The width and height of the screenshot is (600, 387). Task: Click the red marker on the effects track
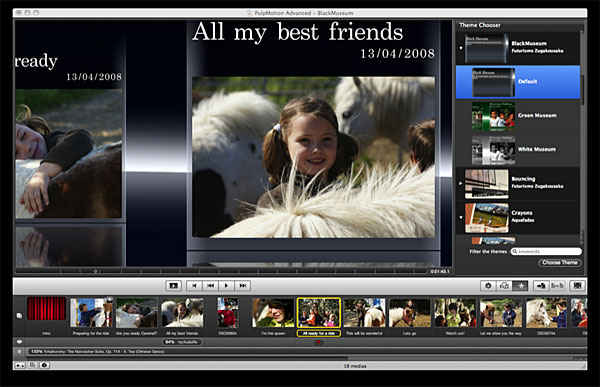pyautogui.click(x=318, y=342)
